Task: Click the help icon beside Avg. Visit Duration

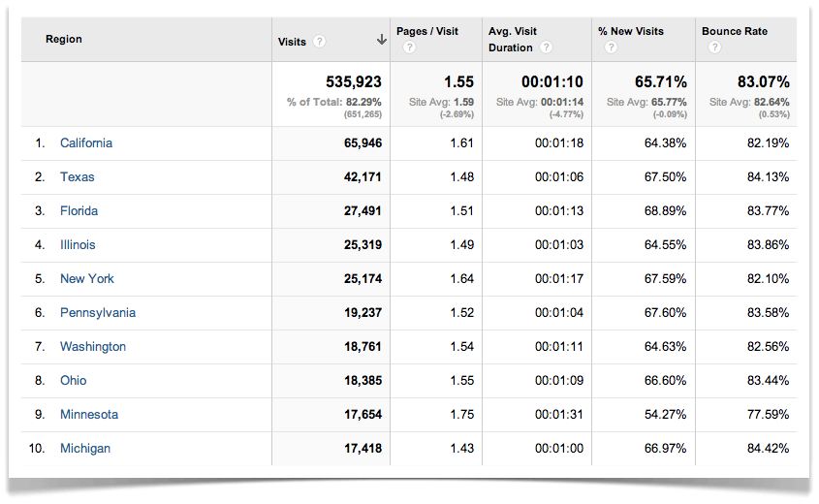Action: (547, 47)
